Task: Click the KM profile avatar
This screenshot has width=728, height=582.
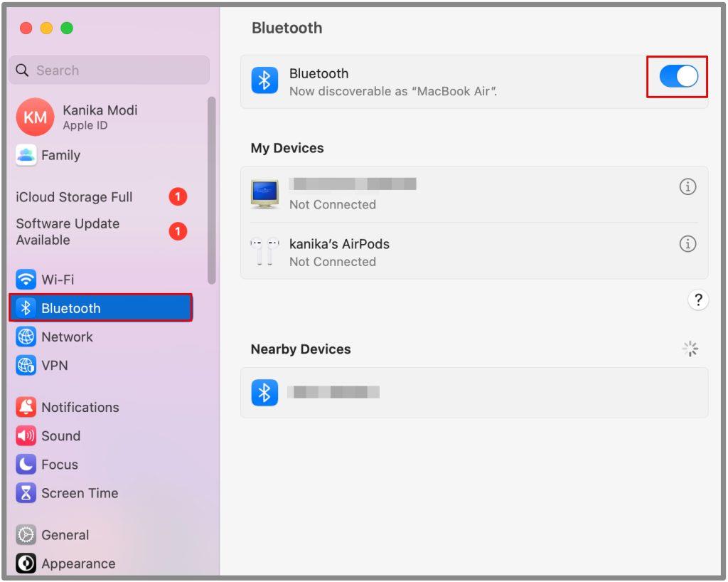Action: [x=35, y=117]
